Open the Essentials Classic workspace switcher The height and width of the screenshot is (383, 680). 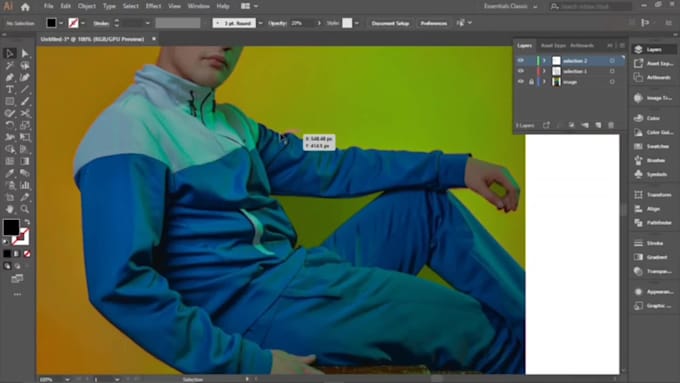tap(510, 7)
